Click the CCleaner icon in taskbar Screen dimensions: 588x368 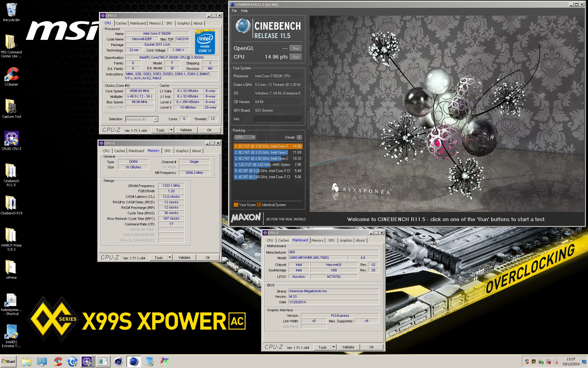(x=57, y=362)
